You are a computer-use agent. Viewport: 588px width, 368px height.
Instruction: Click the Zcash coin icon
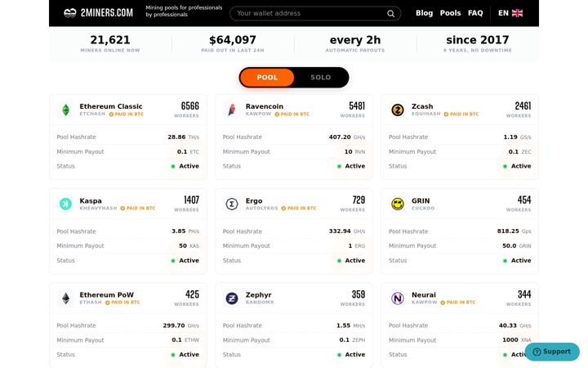pyautogui.click(x=398, y=110)
